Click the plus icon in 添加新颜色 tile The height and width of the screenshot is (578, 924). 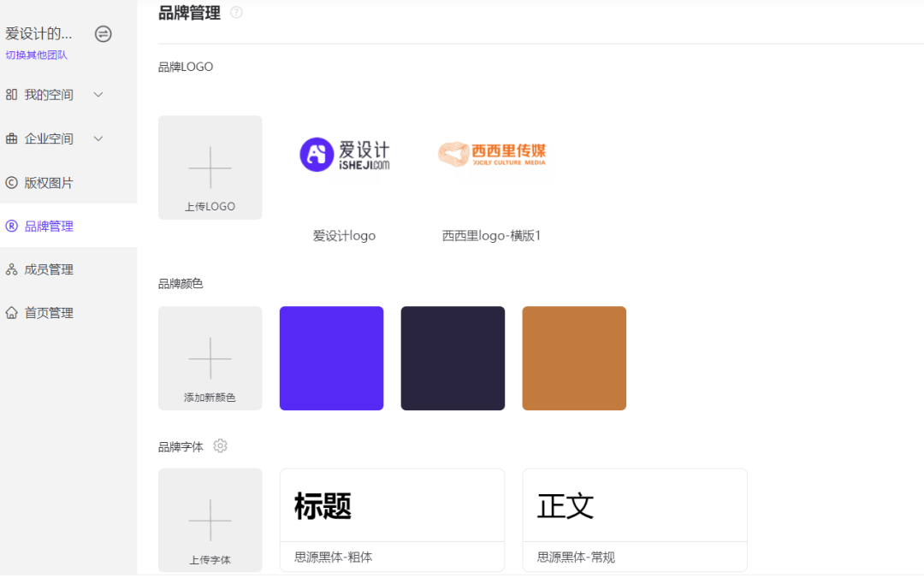pos(210,358)
